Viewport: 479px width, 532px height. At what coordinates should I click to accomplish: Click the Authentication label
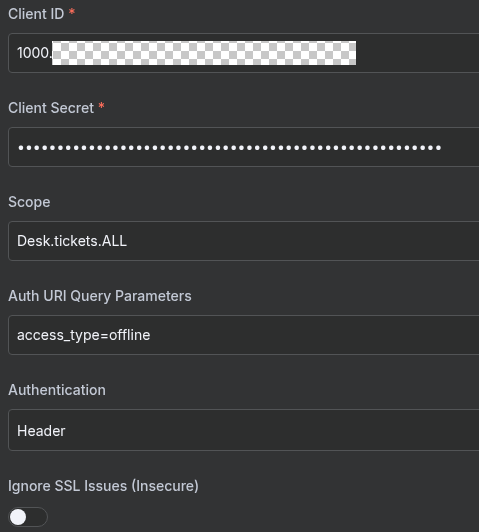(57, 390)
